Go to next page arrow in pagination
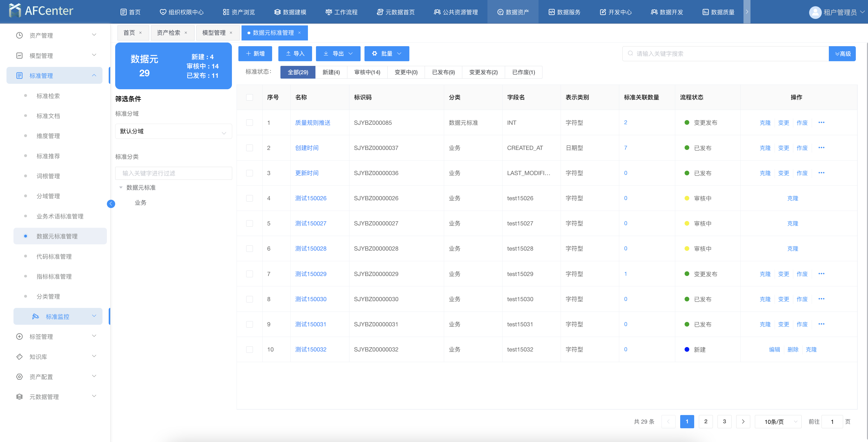 pos(743,422)
